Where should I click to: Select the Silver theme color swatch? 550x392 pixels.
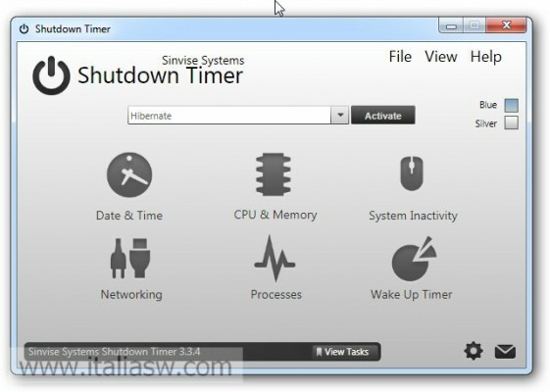click(x=511, y=123)
